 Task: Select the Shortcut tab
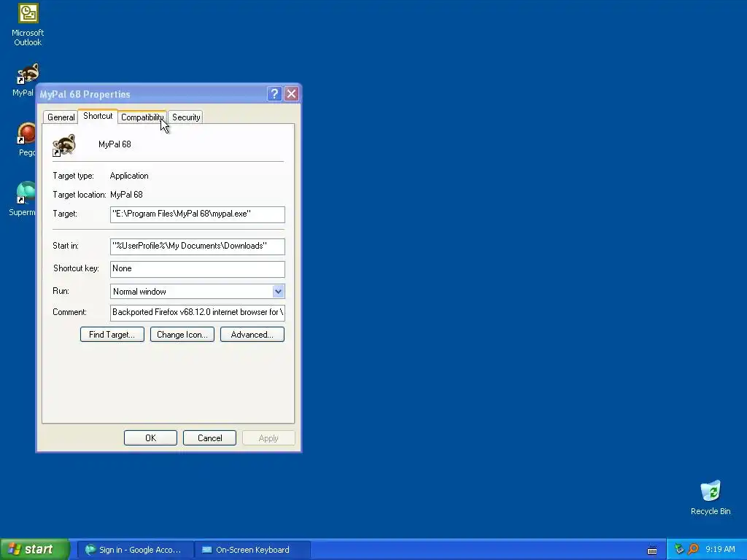coord(98,116)
